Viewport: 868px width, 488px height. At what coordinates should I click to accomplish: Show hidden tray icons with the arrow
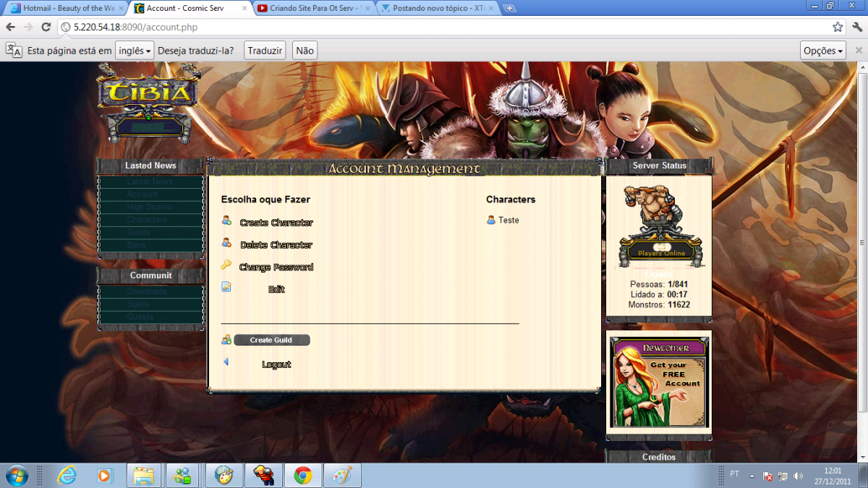(752, 476)
